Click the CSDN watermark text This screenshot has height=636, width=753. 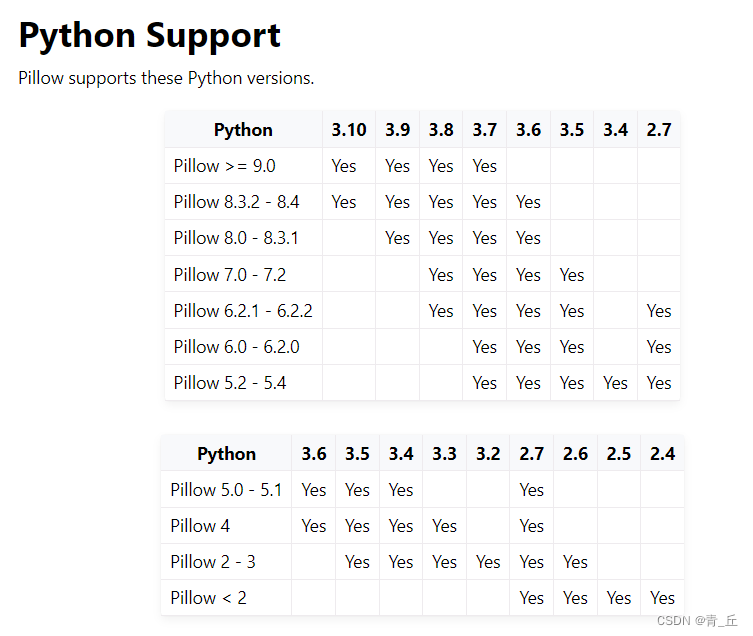coord(697,621)
